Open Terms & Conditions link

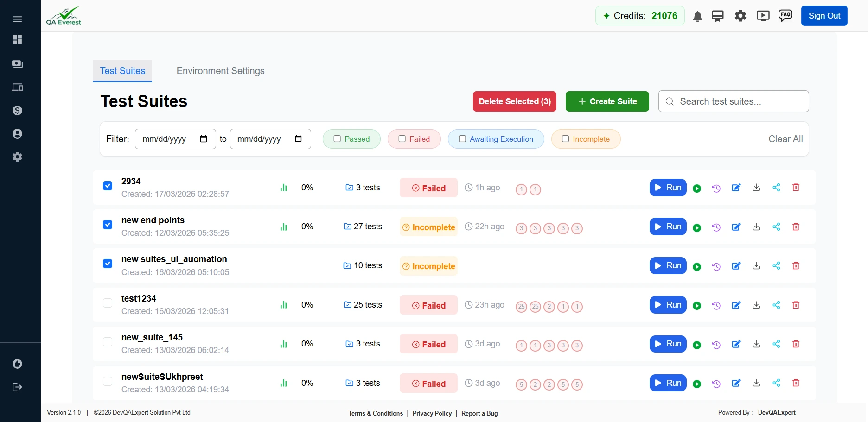pos(376,413)
